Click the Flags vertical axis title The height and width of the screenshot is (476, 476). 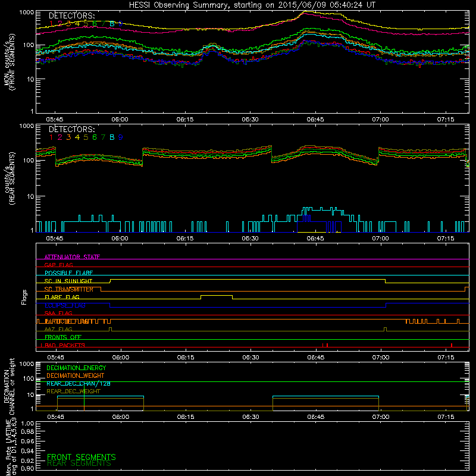tap(24, 297)
